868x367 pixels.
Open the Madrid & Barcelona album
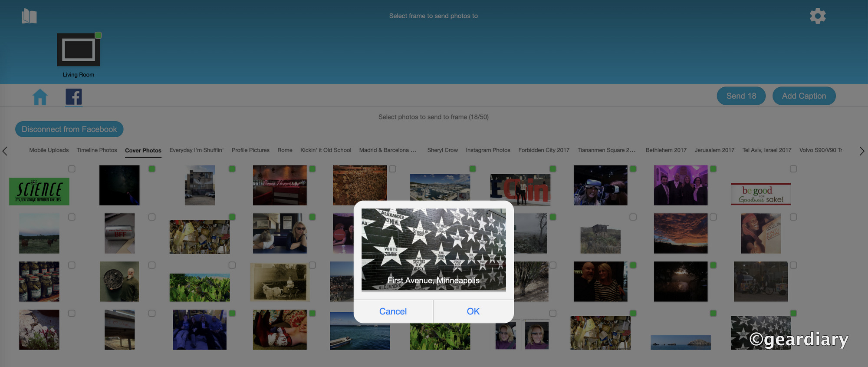click(x=388, y=150)
